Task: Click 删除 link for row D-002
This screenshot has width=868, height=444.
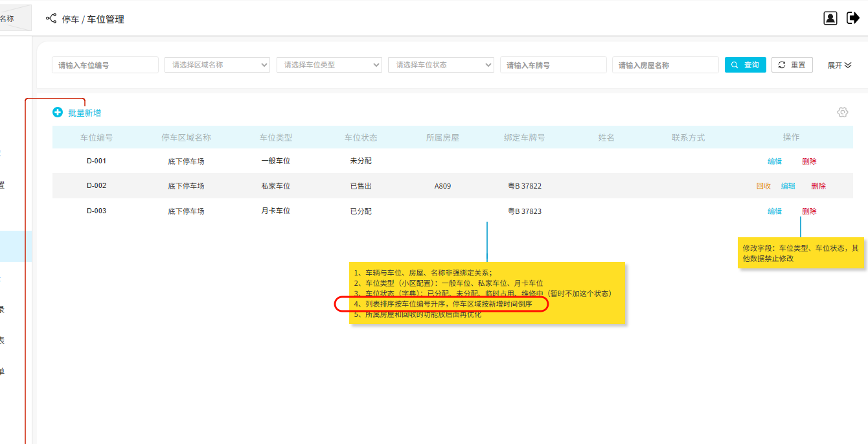Action: [x=818, y=186]
